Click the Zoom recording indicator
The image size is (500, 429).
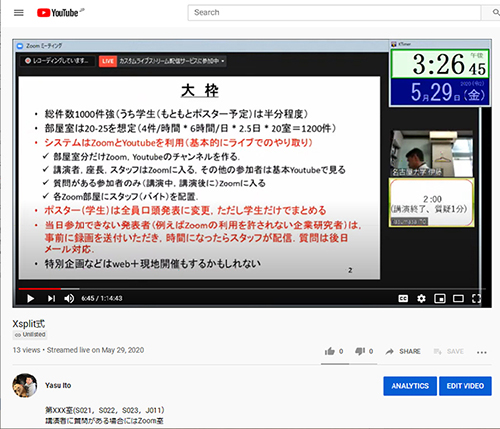click(58, 61)
